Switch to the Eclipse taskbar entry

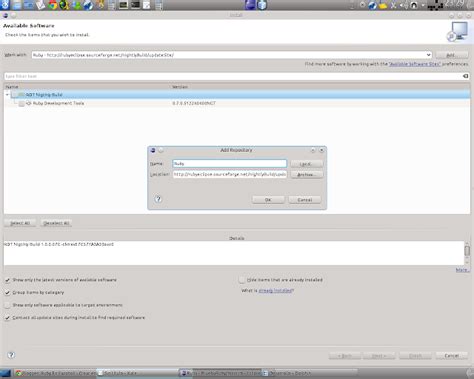click(x=220, y=373)
